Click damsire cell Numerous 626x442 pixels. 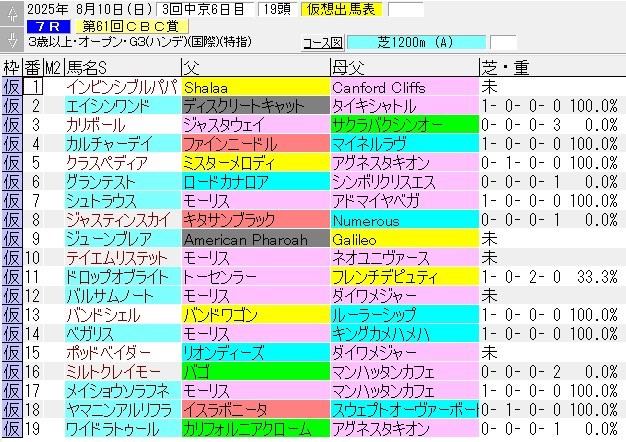(x=404, y=220)
